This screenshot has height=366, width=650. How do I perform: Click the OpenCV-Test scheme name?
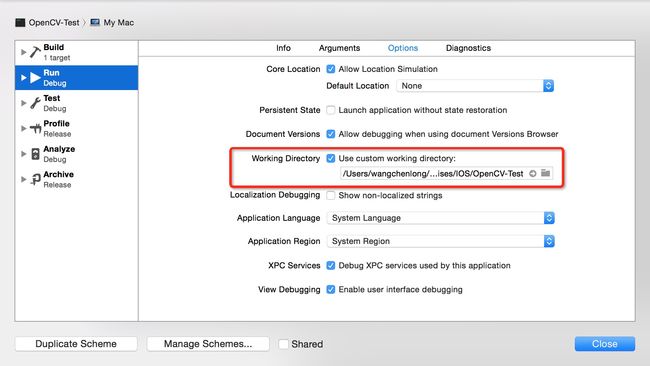[54, 22]
